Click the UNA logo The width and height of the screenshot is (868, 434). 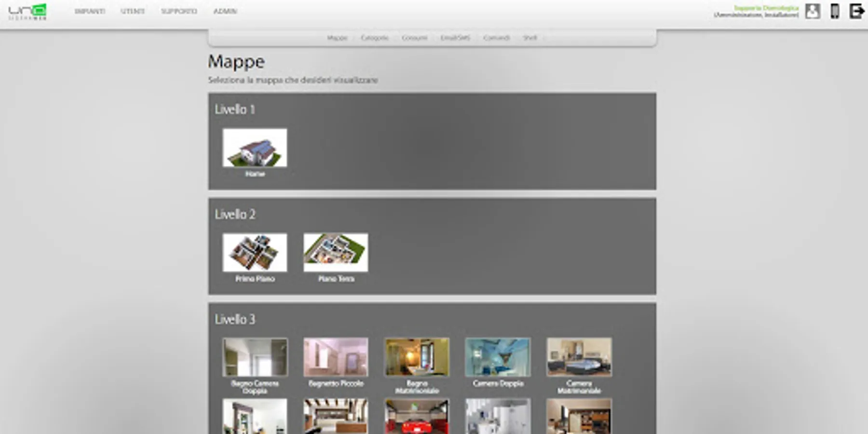27,12
